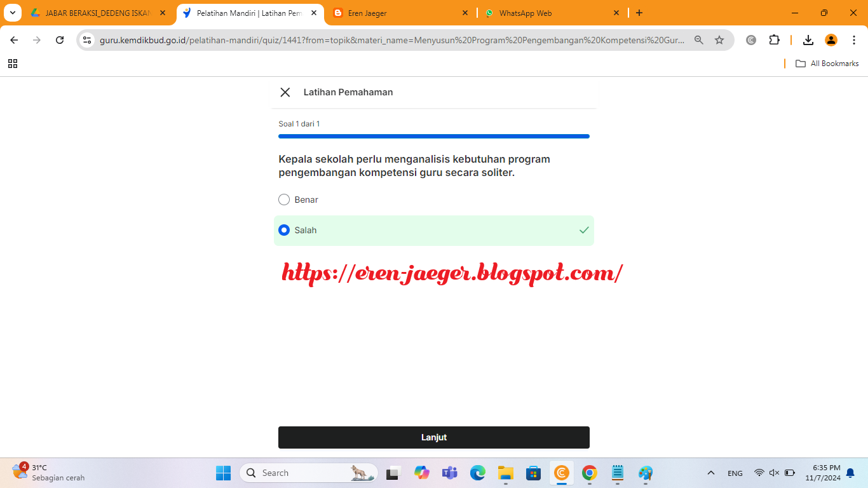The height and width of the screenshot is (488, 868).
Task: Close the WhatsApp Web tab
Action: point(616,13)
